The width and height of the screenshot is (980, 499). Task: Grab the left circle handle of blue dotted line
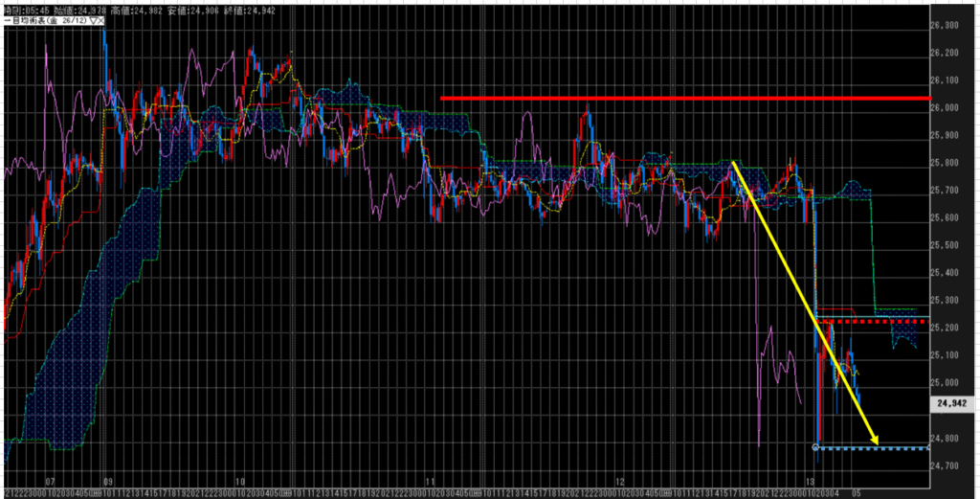click(815, 447)
